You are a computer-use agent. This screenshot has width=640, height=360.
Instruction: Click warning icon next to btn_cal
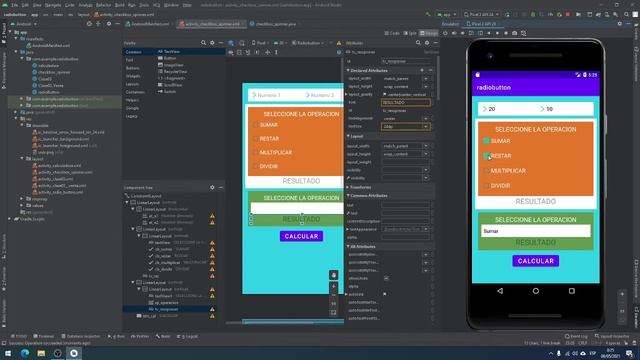tap(212, 316)
